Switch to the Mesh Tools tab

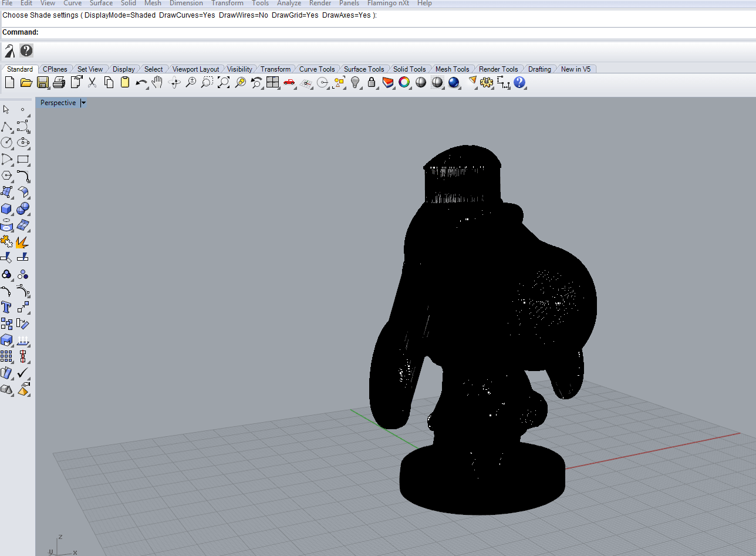452,69
